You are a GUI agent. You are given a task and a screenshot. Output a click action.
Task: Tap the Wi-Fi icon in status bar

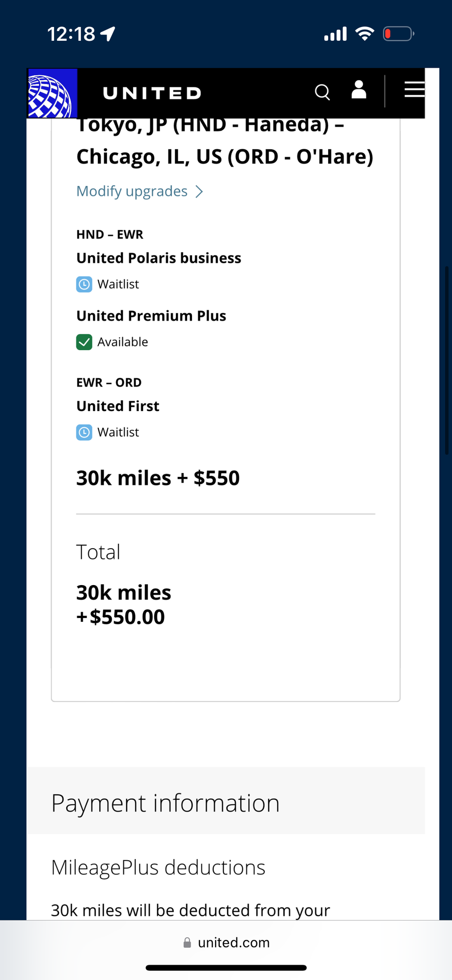(x=365, y=34)
